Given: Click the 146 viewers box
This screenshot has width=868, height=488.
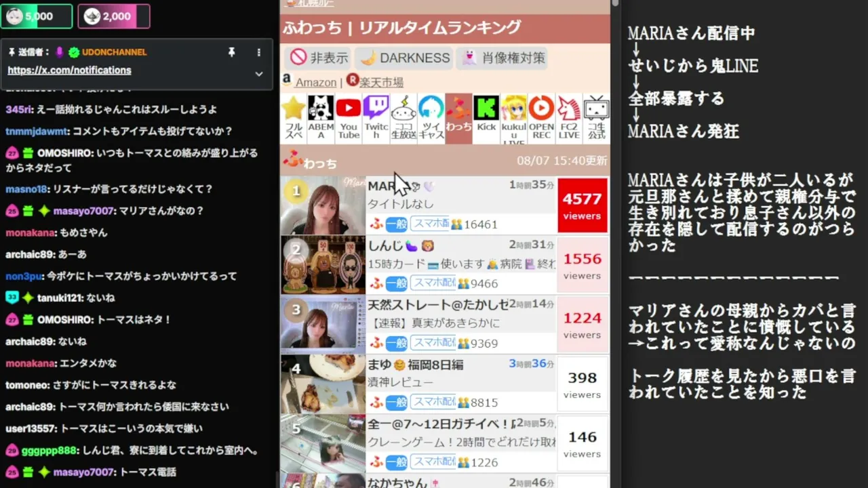Looking at the screenshot, I should pos(582,444).
